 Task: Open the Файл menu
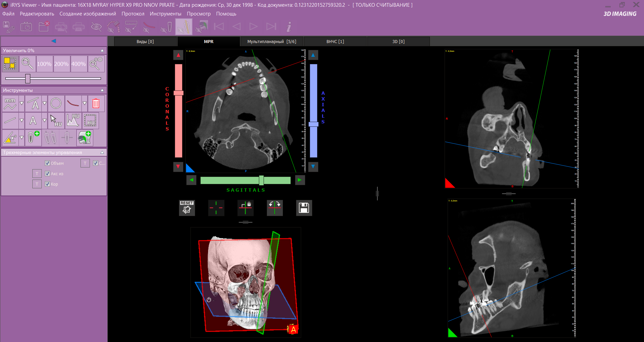pos(8,14)
